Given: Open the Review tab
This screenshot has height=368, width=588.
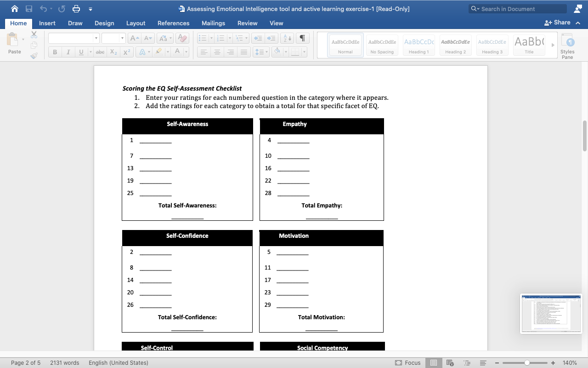Looking at the screenshot, I should (x=246, y=23).
